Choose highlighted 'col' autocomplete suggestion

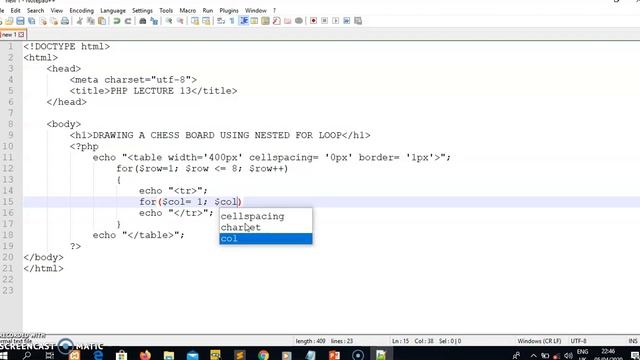(266, 238)
